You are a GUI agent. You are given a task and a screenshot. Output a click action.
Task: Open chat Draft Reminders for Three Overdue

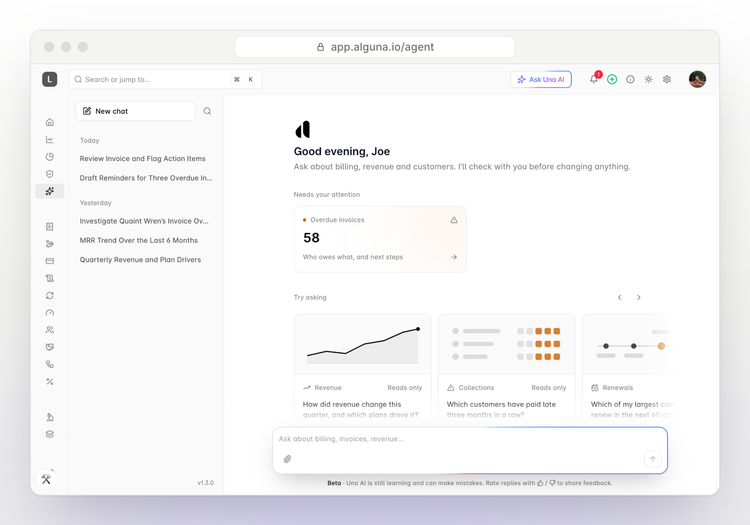(x=146, y=178)
